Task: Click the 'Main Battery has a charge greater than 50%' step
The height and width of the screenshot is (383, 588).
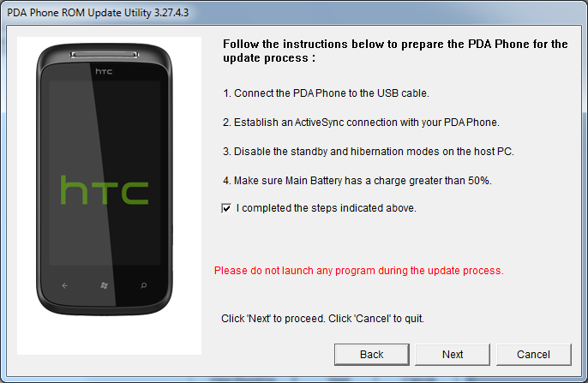Action: [357, 181]
